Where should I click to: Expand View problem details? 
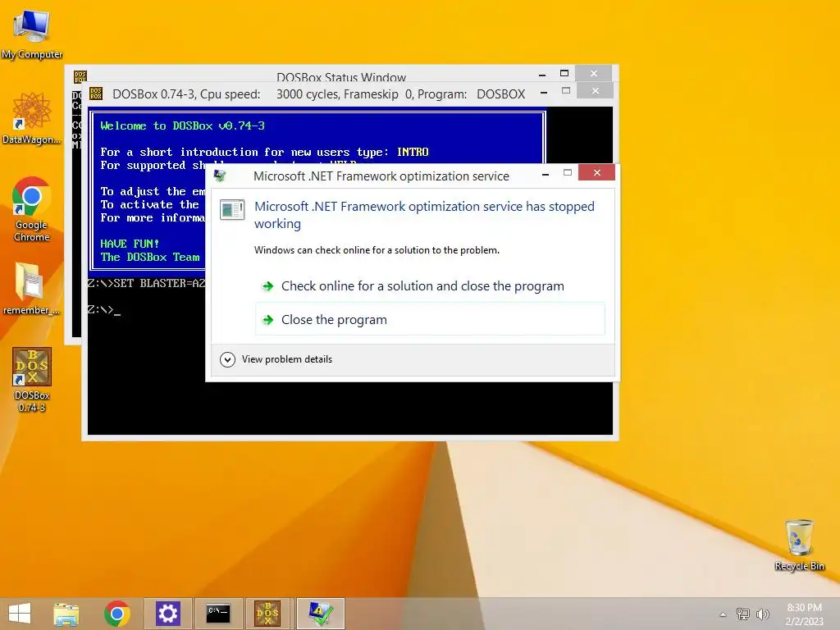276,359
